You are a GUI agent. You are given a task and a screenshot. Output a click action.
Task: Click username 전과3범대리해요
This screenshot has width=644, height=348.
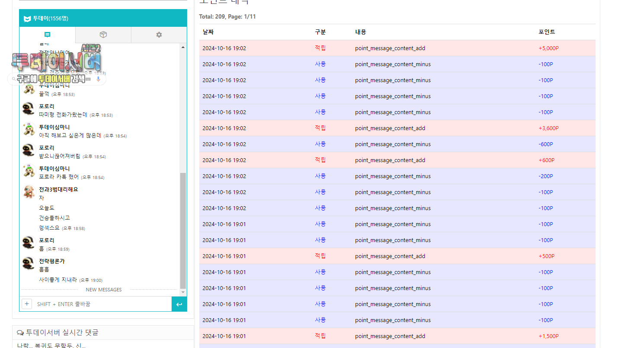[x=58, y=189]
